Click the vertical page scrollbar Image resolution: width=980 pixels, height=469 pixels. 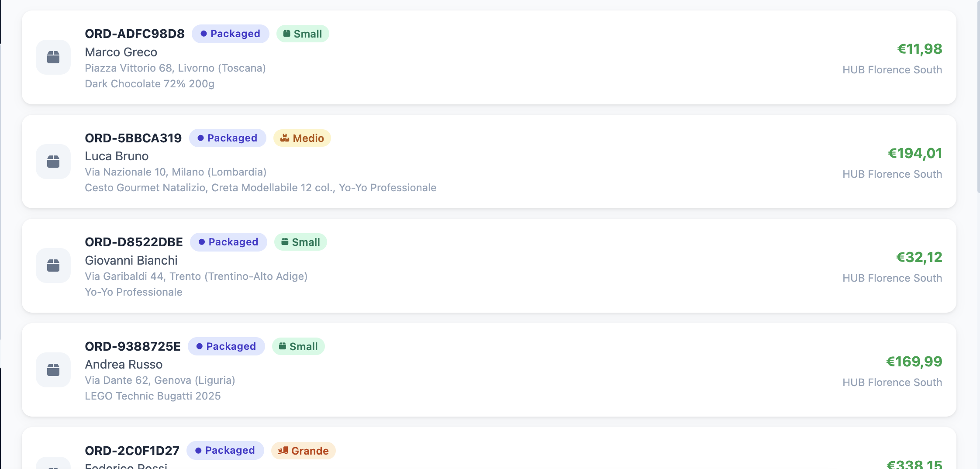coord(978,96)
